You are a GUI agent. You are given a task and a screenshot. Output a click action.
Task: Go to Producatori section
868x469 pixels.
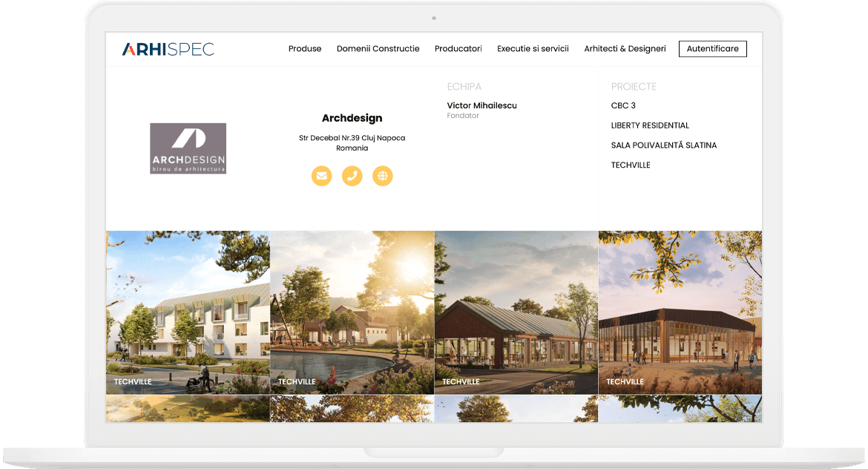coord(458,49)
